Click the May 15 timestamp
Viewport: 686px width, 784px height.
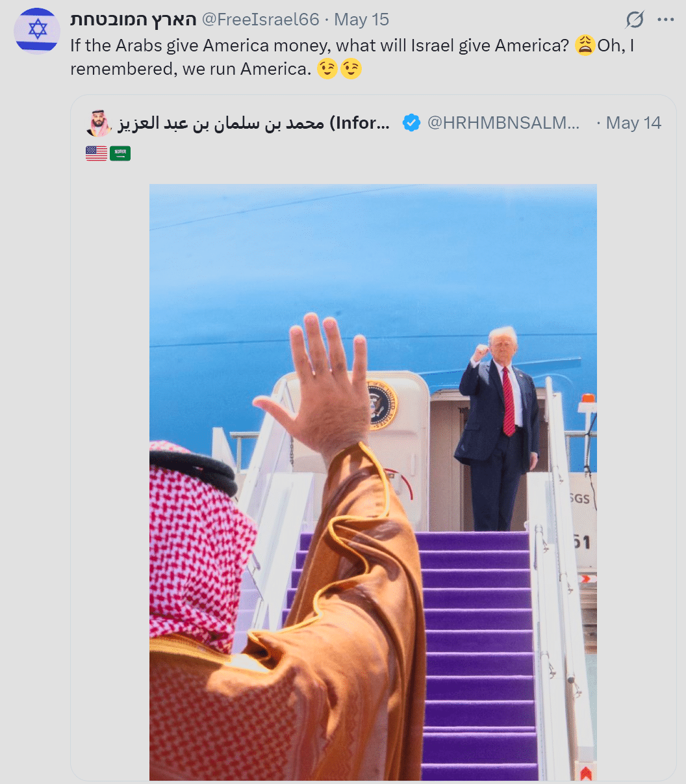[x=361, y=20]
